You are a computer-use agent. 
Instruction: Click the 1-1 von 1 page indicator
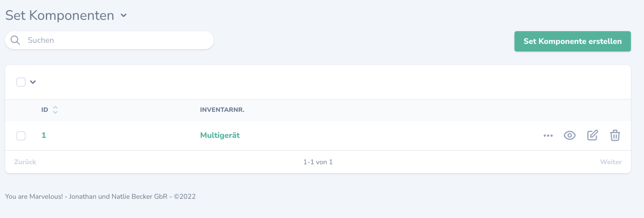coord(318,162)
